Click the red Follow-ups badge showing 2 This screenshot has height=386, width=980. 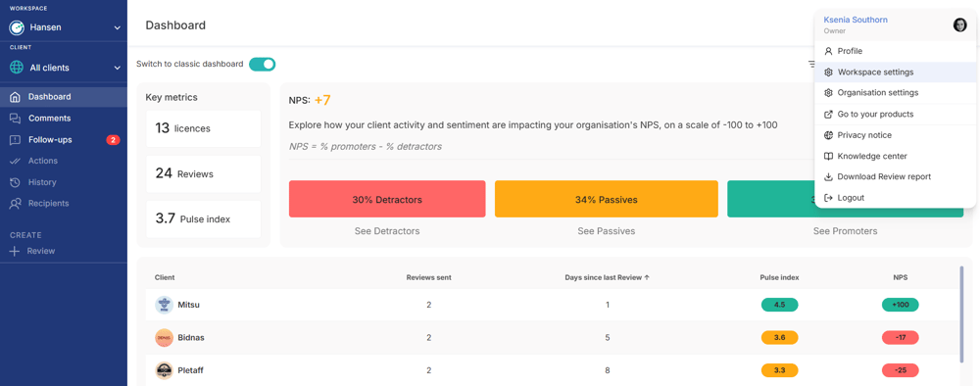click(113, 140)
